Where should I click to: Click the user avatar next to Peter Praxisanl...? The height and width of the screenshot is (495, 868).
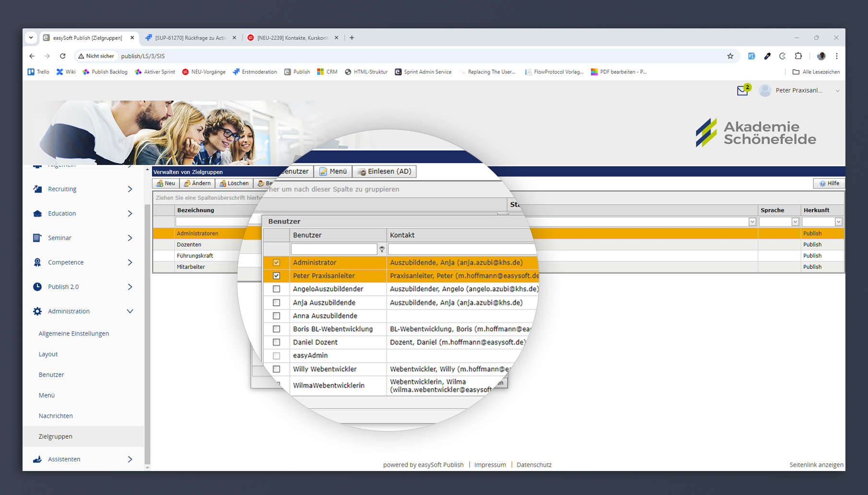tap(765, 90)
